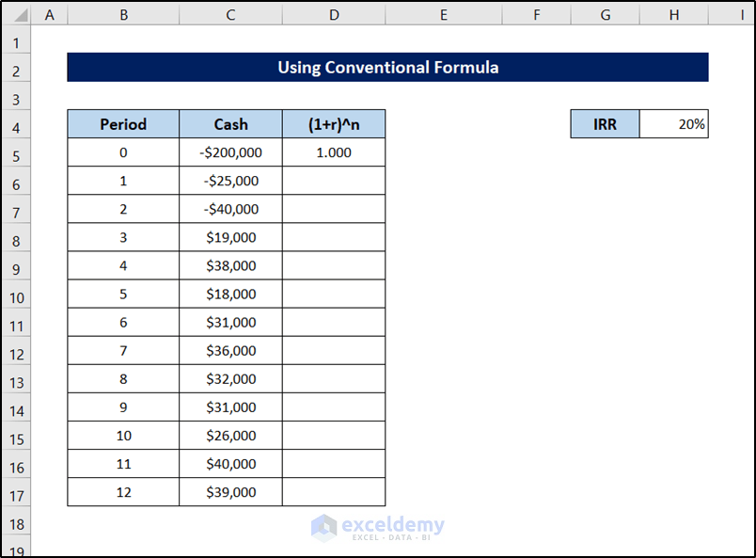
Task: Select the -$40,000 cash cell
Action: click(x=230, y=209)
